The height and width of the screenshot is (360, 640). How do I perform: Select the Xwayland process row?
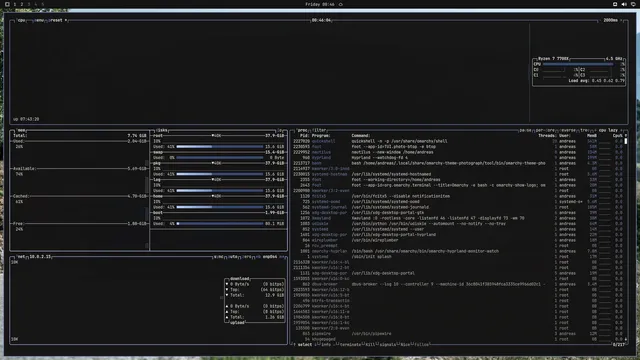458,218
